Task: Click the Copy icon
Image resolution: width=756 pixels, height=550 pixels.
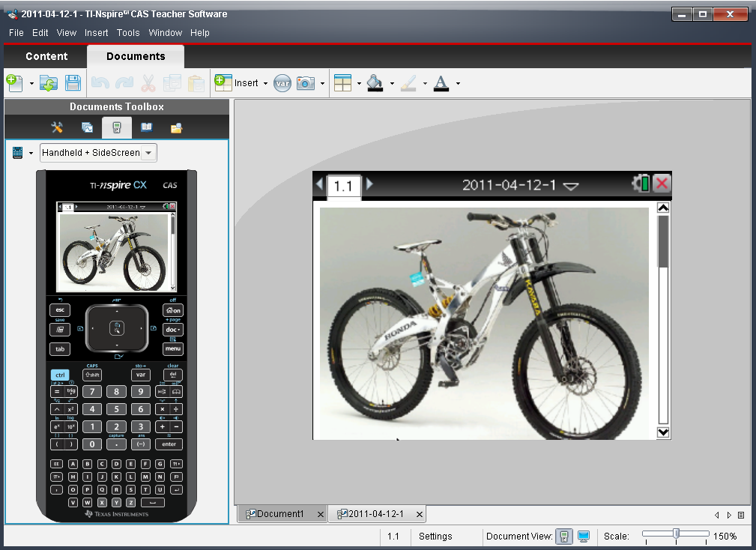Action: click(172, 83)
